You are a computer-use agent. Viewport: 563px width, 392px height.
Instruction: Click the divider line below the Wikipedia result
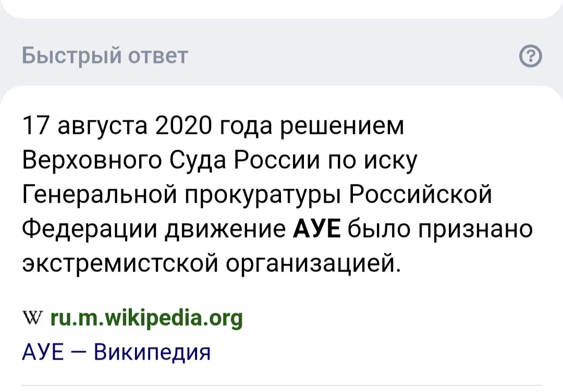click(x=281, y=385)
